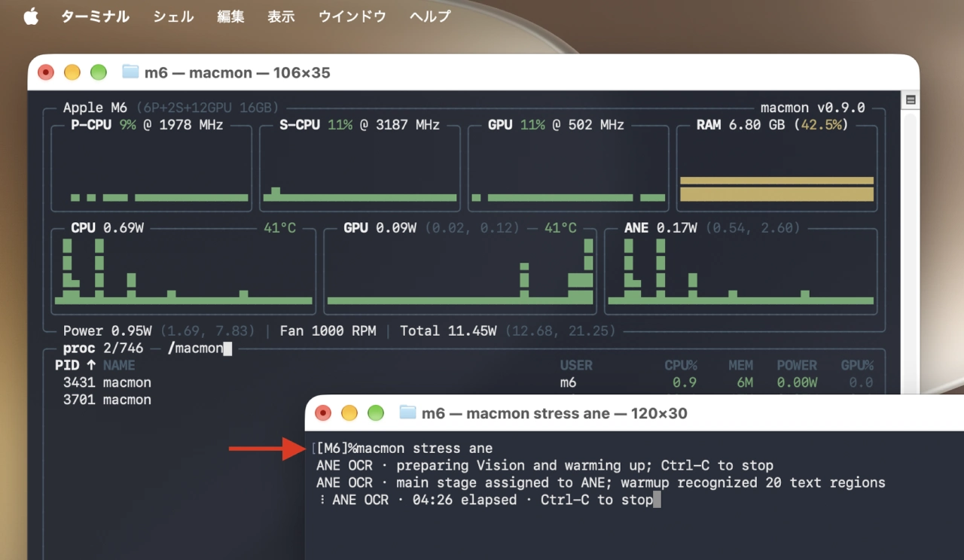The width and height of the screenshot is (964, 560).
Task: Click the Power 0.95W reading
Action: pos(107,330)
